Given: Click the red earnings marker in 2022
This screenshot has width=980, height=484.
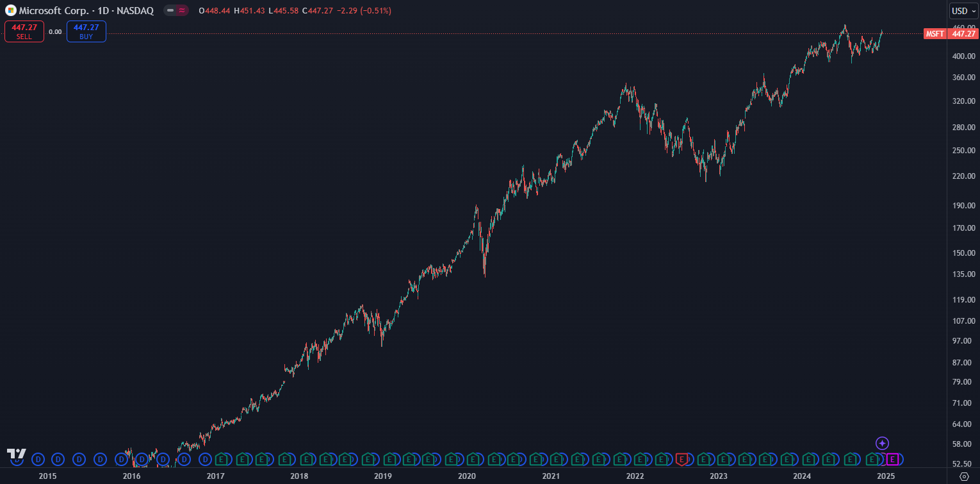Looking at the screenshot, I should 682,459.
